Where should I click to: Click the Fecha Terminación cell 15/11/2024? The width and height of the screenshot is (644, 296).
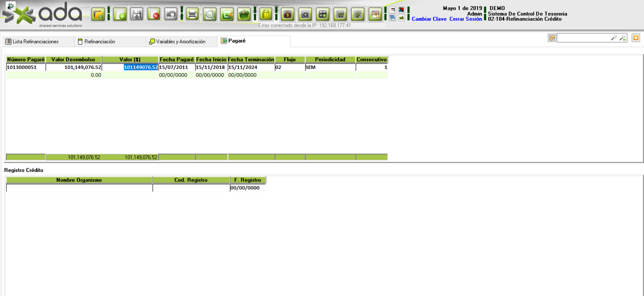[x=251, y=67]
